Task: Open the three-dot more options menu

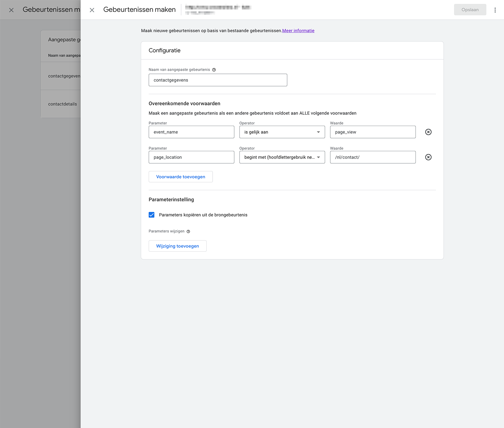Action: coord(495,10)
